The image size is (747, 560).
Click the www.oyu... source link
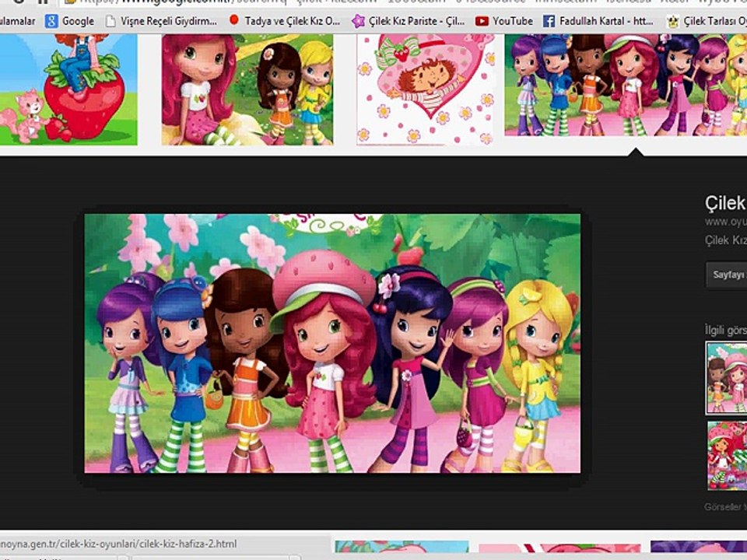coord(725,222)
